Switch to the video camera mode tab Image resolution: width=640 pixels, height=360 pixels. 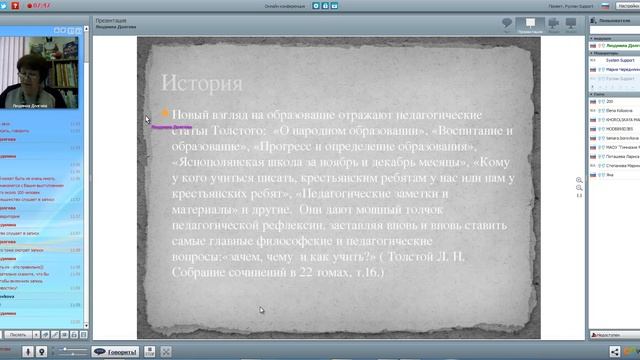(x=553, y=24)
